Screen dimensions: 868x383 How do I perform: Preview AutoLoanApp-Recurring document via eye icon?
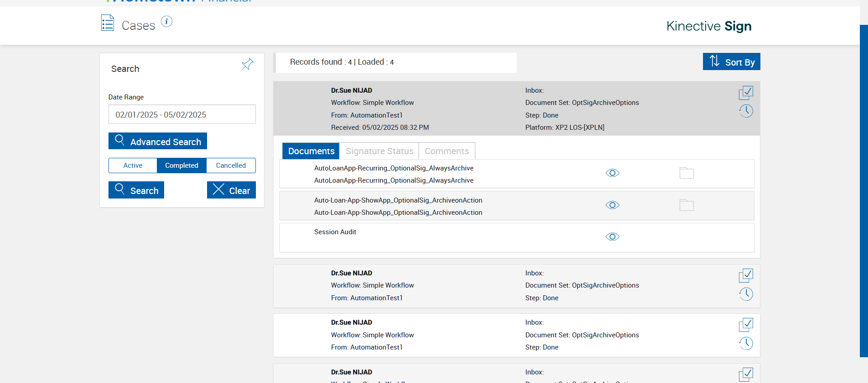point(612,173)
